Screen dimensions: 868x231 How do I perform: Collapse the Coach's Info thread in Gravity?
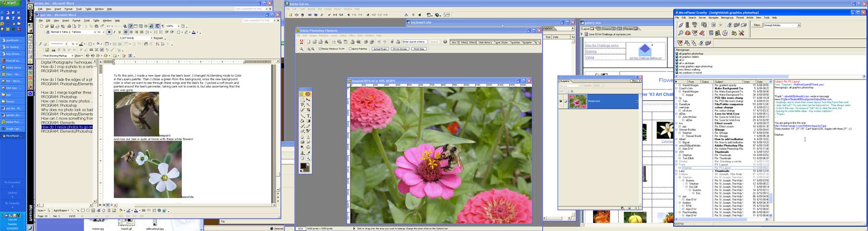[676, 88]
